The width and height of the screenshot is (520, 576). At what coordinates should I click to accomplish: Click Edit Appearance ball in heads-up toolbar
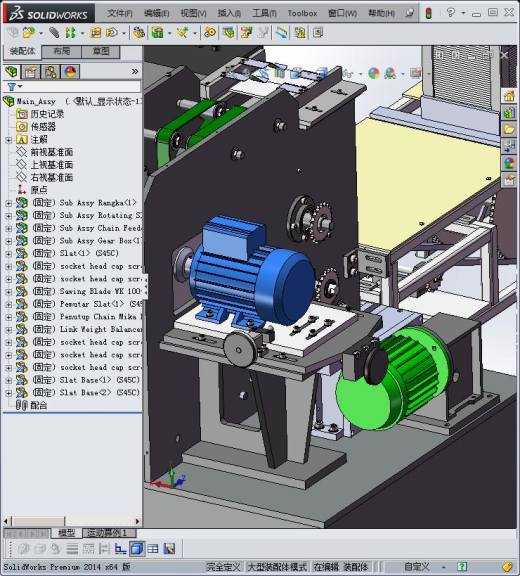pyautogui.click(x=374, y=73)
